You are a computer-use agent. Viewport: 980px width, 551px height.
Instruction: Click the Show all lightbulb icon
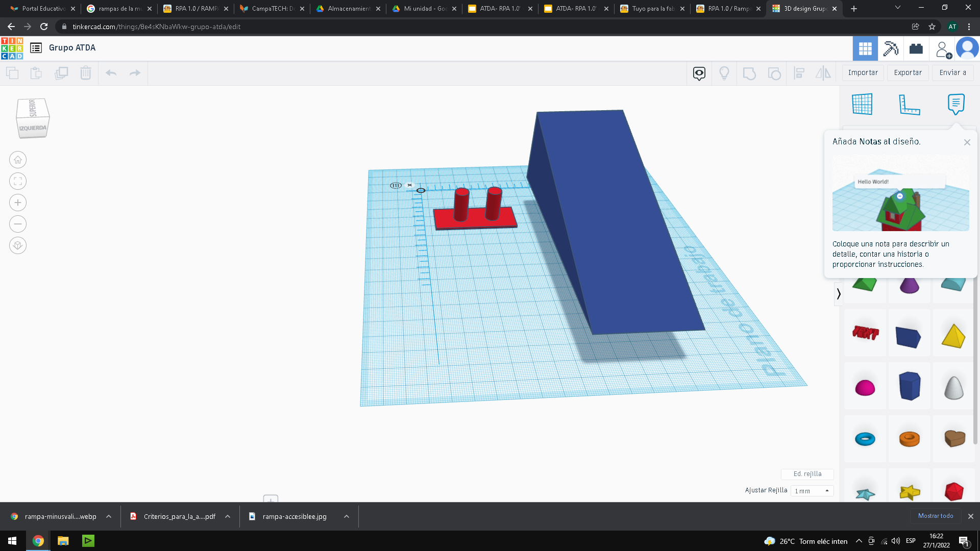click(724, 73)
